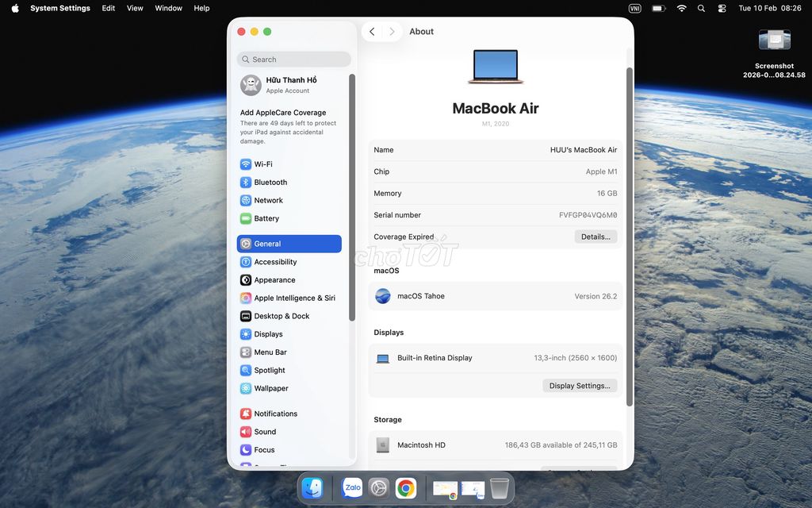Viewport: 812px width, 508px height.
Task: Open Accessibility settings
Action: tap(275, 262)
